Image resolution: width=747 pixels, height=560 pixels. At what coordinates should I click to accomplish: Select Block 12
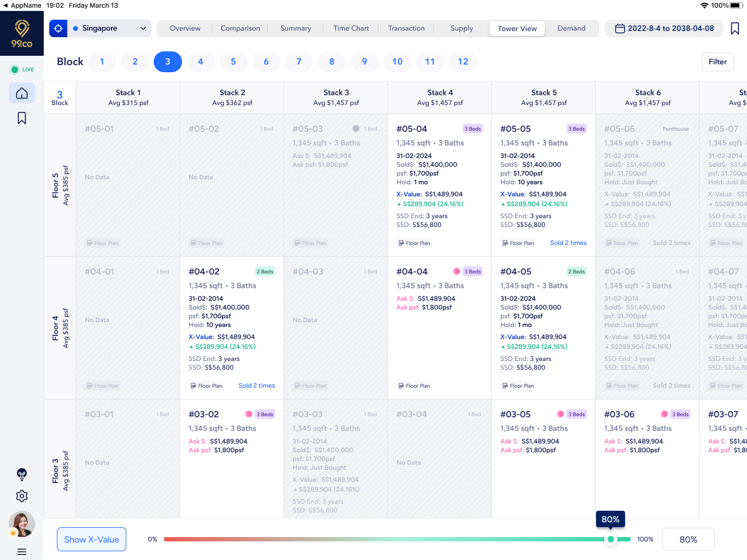[463, 62]
